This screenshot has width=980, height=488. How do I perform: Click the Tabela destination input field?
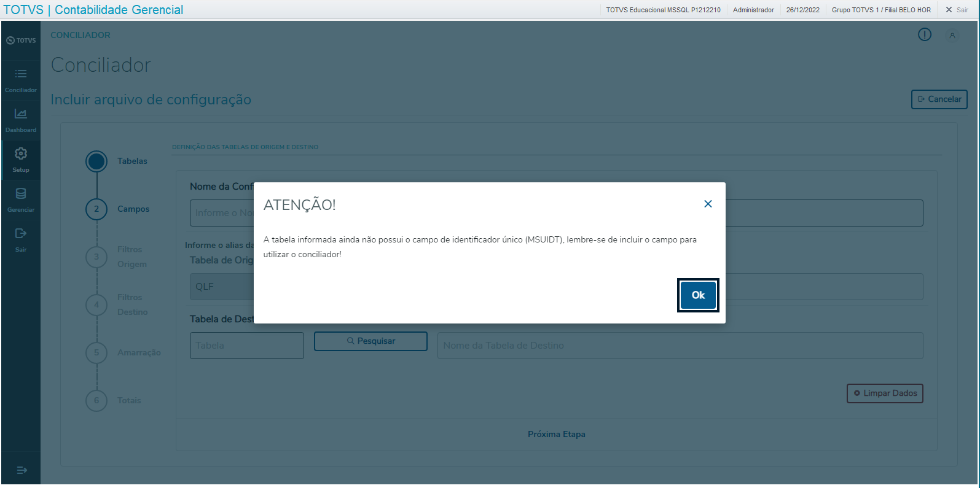247,346
